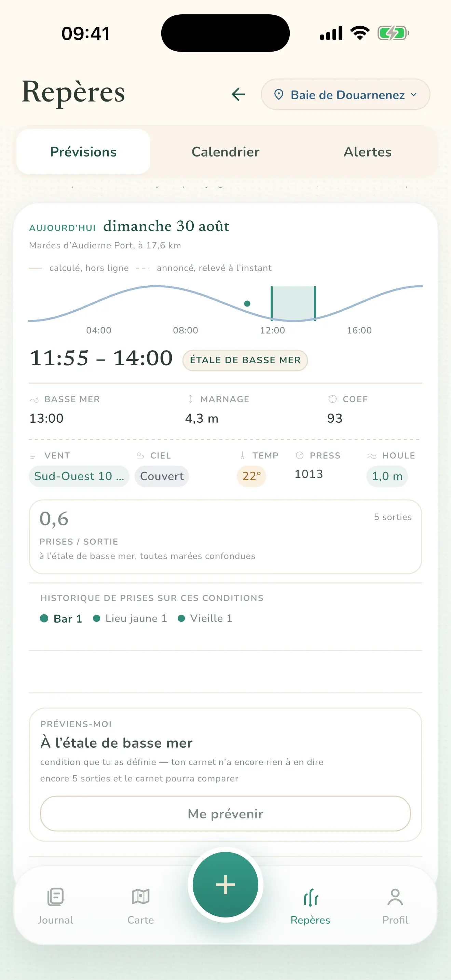451x980 pixels.
Task: Tap the Wi-Fi icon in status bar
Action: [x=360, y=33]
